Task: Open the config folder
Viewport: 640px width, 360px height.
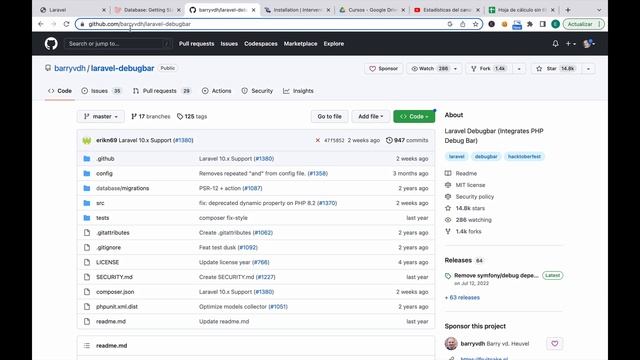Action: (x=104, y=173)
